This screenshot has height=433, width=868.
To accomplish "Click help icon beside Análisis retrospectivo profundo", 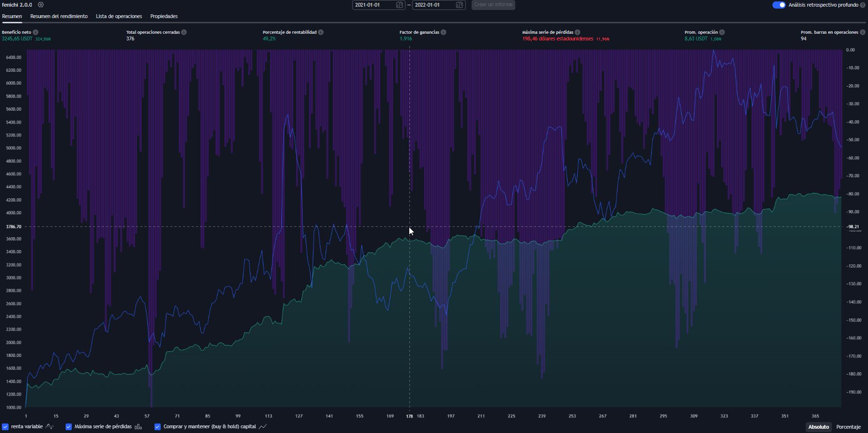I will tap(863, 5).
